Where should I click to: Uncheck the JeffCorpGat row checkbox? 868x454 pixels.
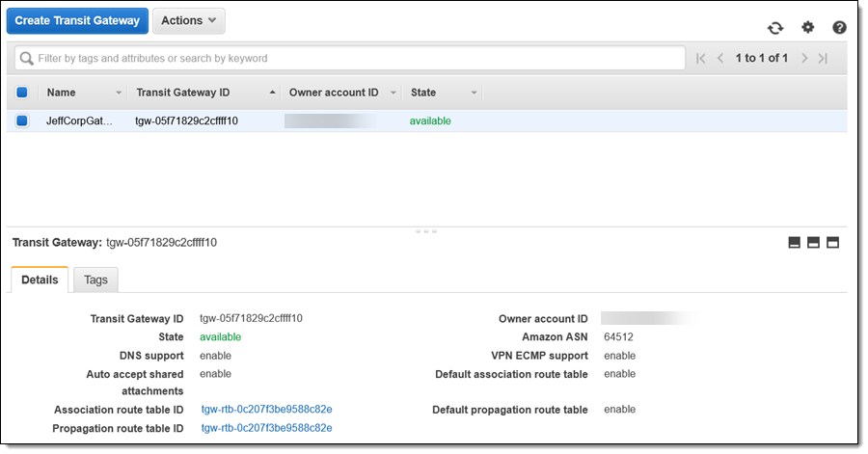tap(22, 121)
